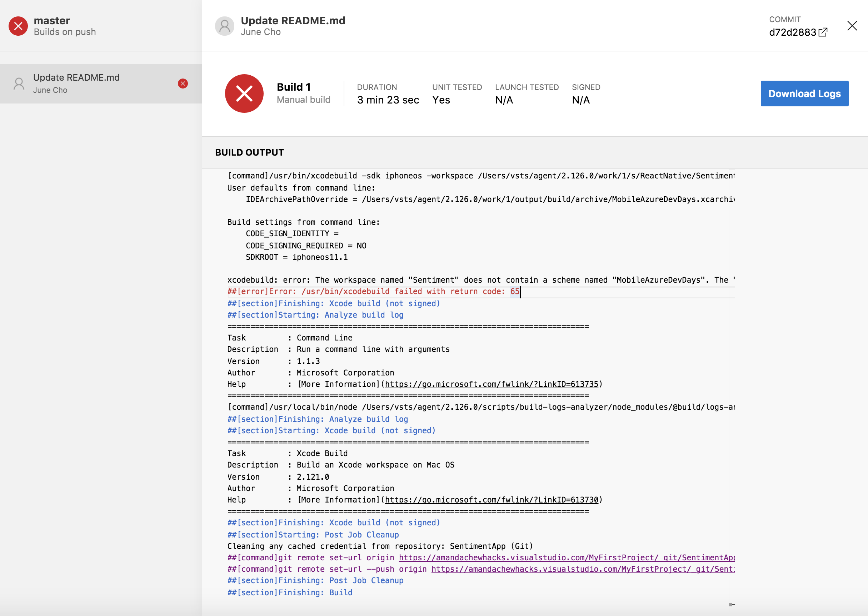This screenshot has width=868, height=616.
Task: Click the commit hash d72d2883 text
Action: click(792, 32)
